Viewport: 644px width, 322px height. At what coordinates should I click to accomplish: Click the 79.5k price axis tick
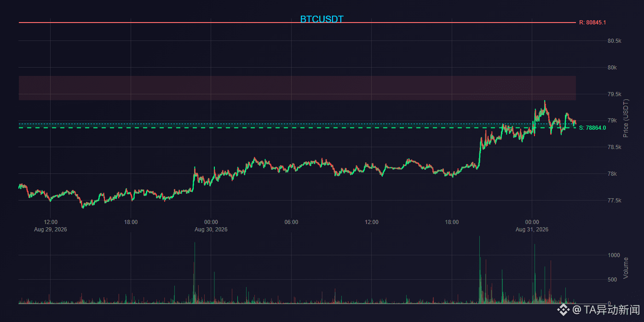tap(615, 94)
